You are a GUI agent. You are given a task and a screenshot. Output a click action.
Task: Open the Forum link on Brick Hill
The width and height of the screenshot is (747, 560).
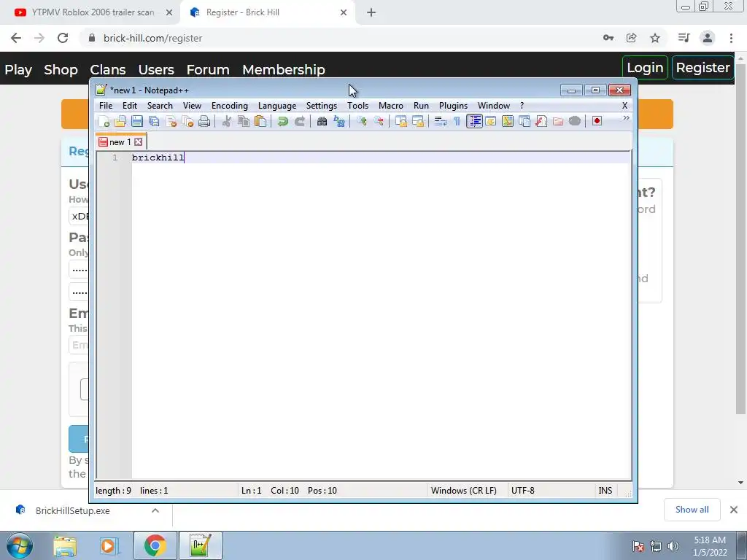[208, 69]
